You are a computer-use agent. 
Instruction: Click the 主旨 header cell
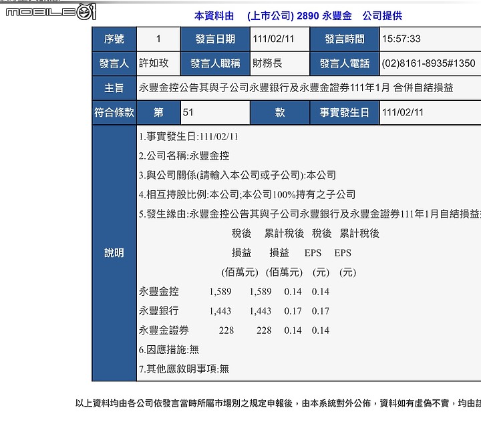pyautogui.click(x=114, y=88)
